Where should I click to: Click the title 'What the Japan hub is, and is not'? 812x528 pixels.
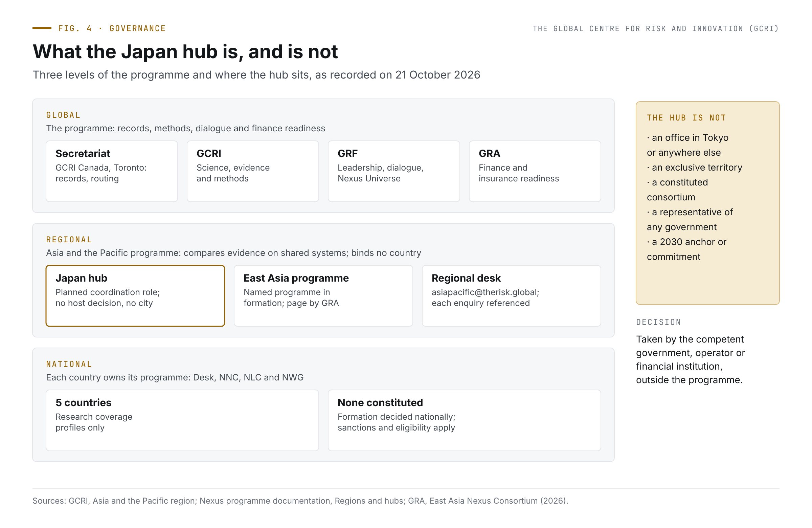pos(185,52)
